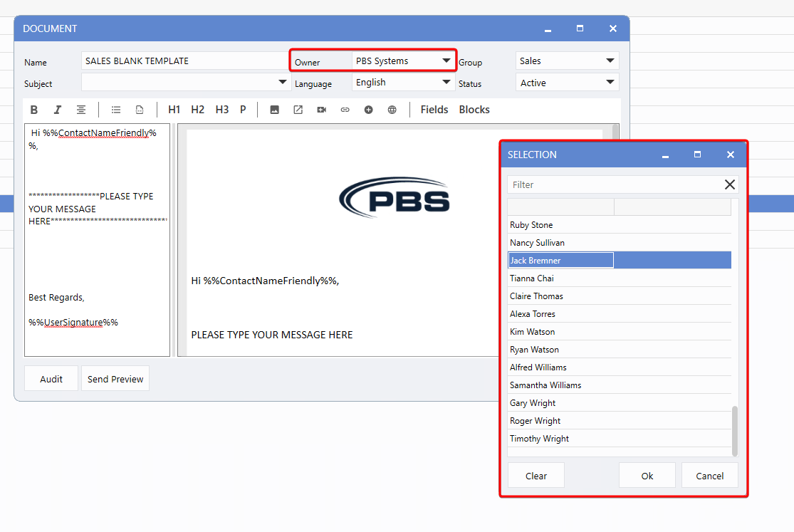794x532 pixels.
Task: Apply center alignment to text
Action: [x=81, y=110]
